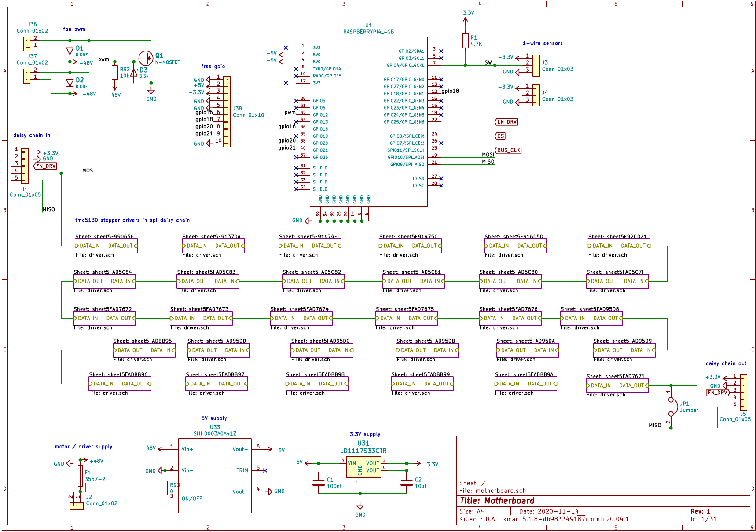
Task: Open hierarchical sheet sheet5F91370A
Action: pos(213,246)
